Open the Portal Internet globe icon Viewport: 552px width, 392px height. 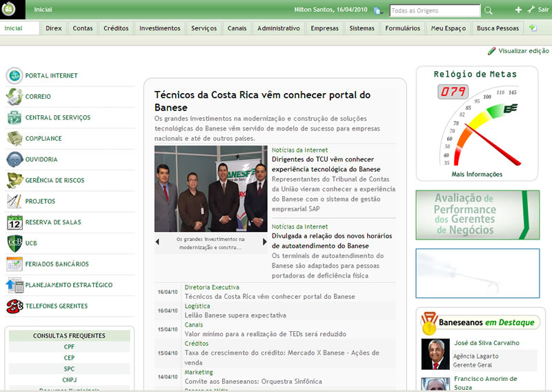point(14,75)
